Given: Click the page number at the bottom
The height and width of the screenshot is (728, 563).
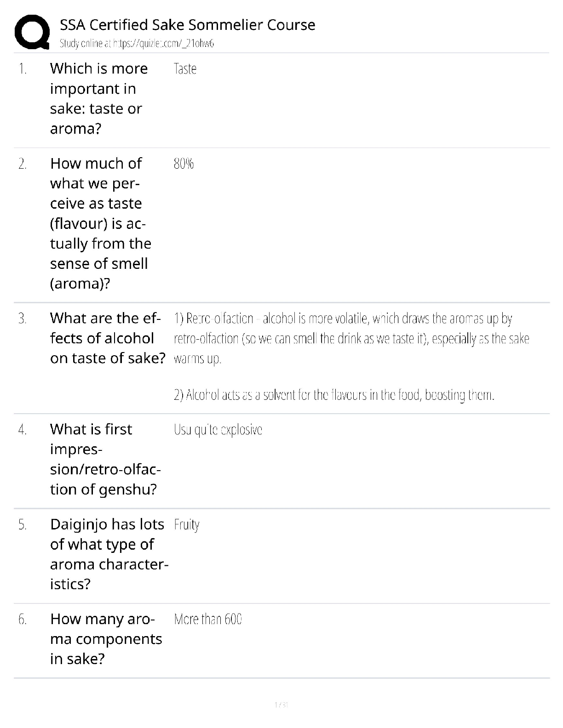Looking at the screenshot, I should point(281,705).
